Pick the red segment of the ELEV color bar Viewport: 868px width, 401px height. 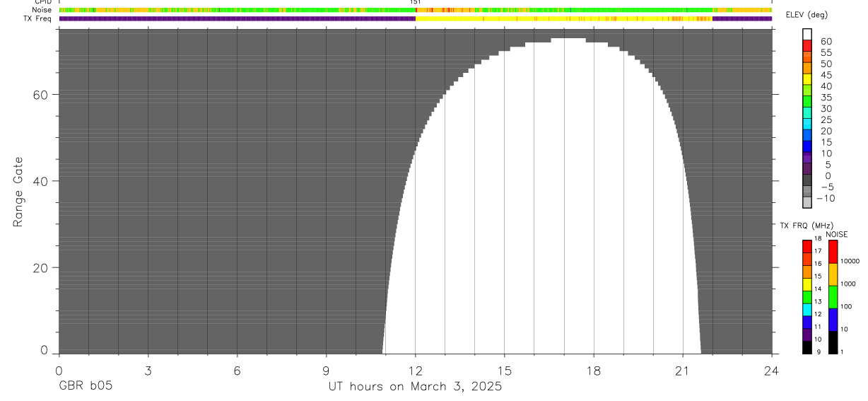[x=807, y=45]
